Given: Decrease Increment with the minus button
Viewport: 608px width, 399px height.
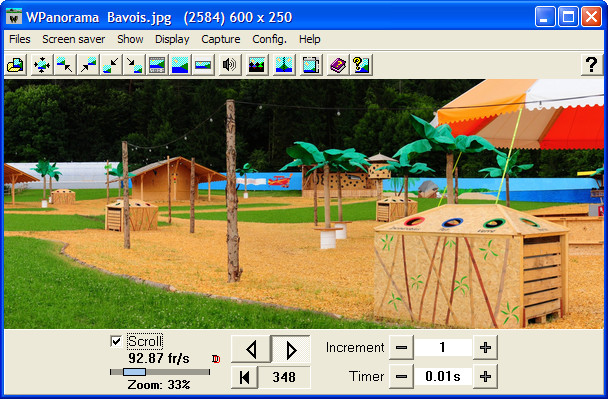Looking at the screenshot, I should pyautogui.click(x=401, y=347).
